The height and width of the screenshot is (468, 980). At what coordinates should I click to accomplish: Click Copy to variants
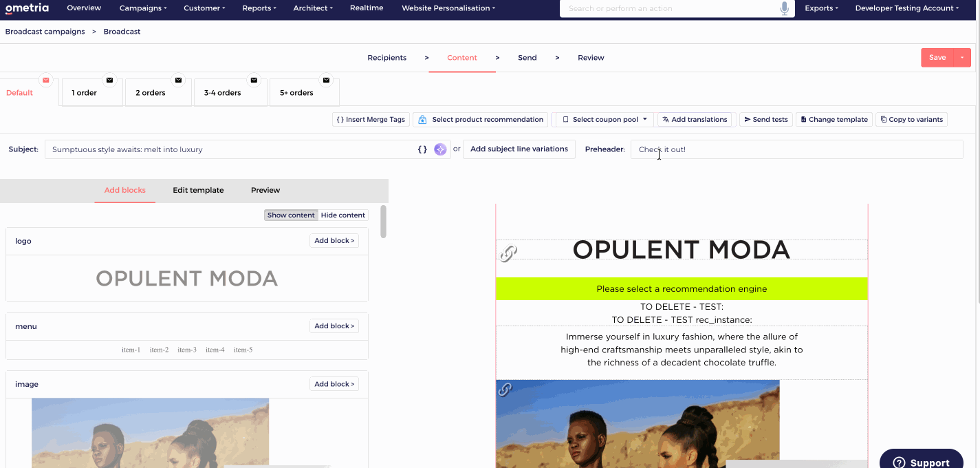point(912,120)
